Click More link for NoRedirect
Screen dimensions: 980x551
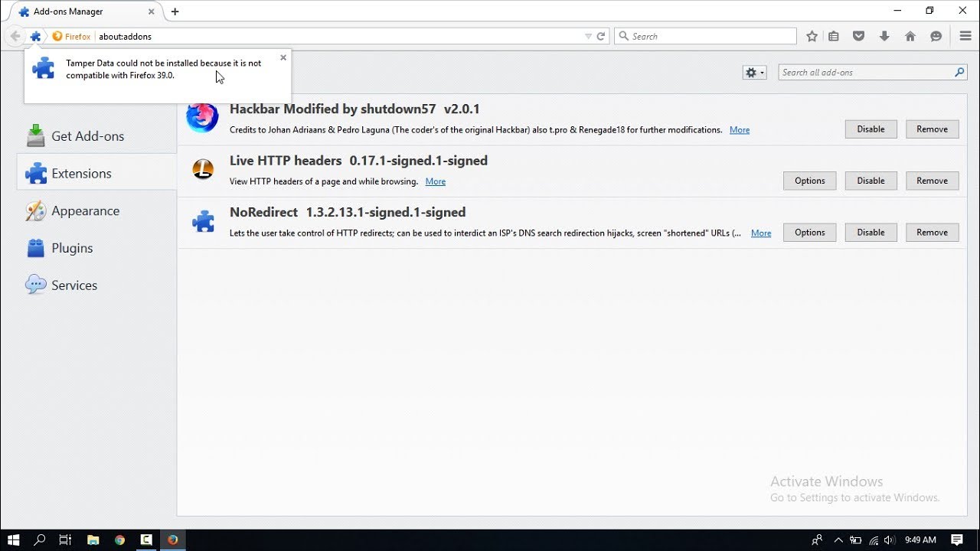pos(761,233)
